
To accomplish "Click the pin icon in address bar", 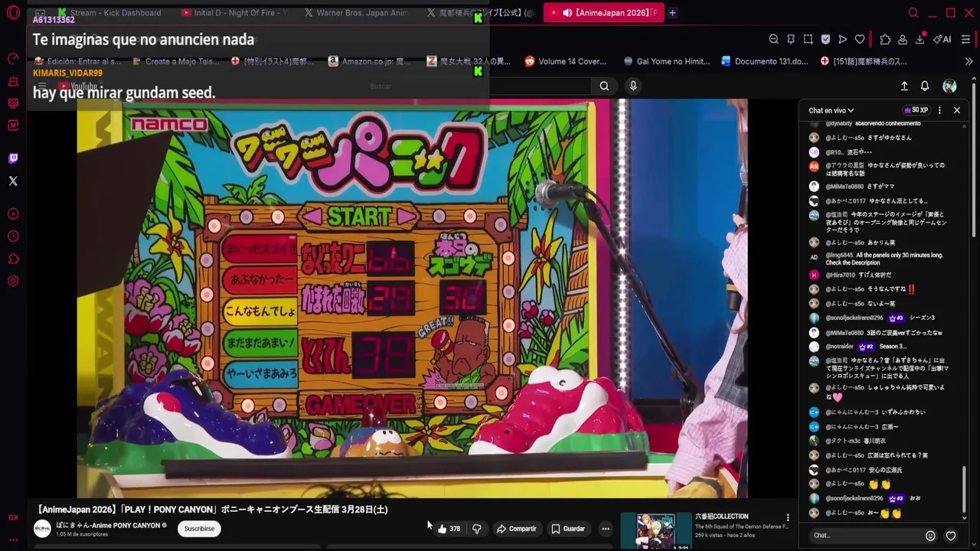I will tap(791, 39).
